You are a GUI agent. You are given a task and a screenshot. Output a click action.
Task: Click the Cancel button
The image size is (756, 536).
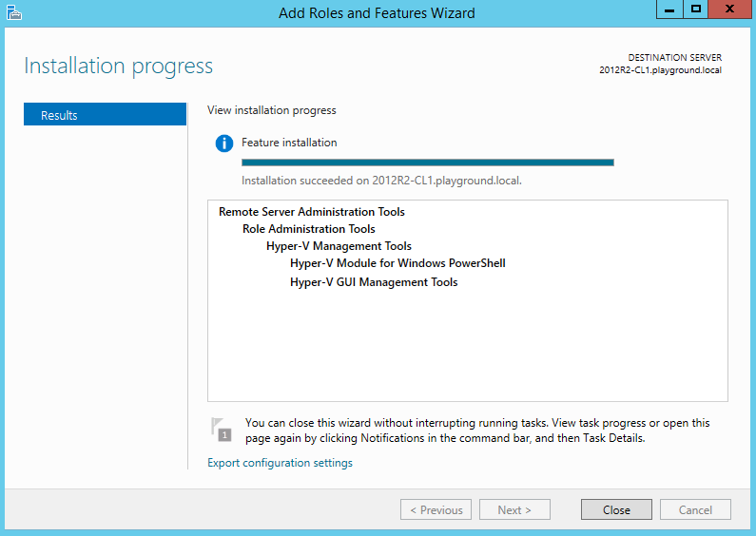point(695,509)
